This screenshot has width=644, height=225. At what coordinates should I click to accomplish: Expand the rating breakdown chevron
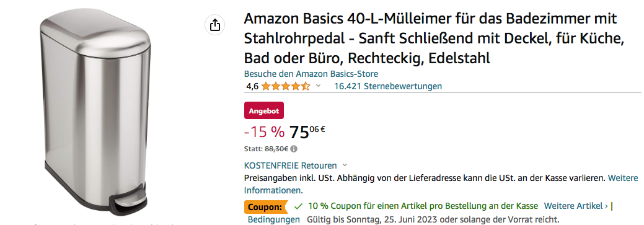(x=317, y=86)
